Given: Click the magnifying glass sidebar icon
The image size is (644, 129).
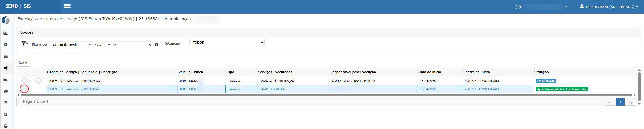Looking at the screenshot, I should 6,115.
